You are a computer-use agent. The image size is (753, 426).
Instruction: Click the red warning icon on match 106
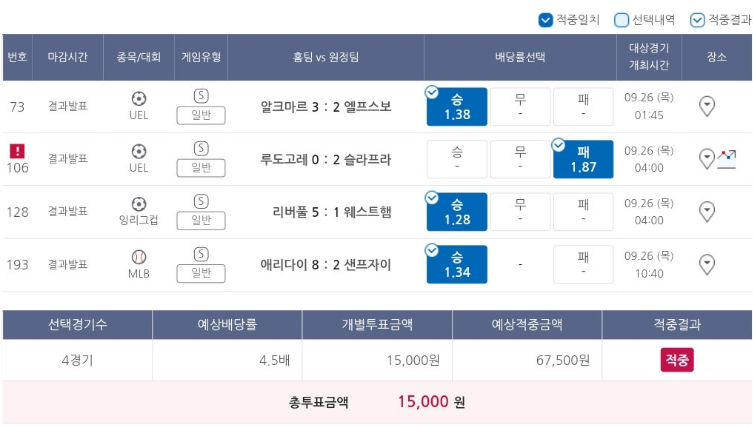[17, 151]
